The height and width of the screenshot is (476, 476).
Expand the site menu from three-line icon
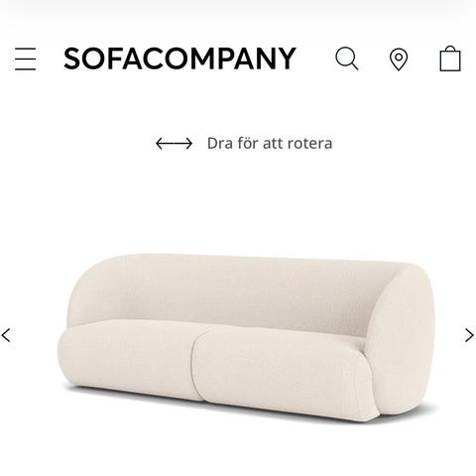25,59
